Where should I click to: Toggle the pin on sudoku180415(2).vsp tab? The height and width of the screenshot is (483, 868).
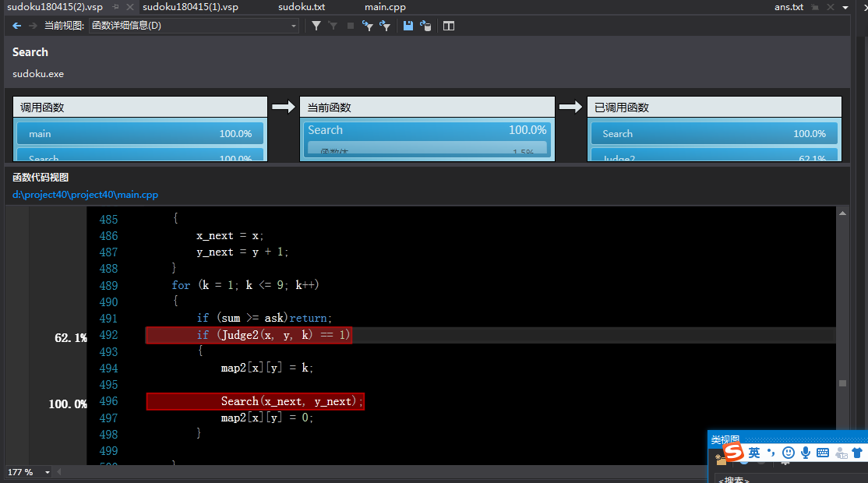tap(115, 7)
